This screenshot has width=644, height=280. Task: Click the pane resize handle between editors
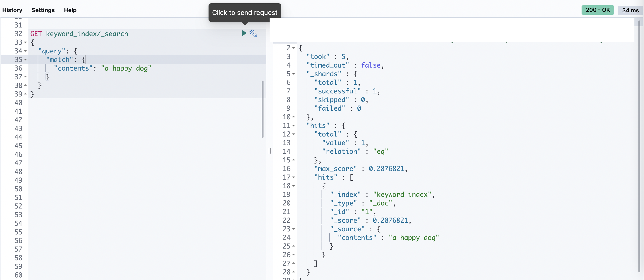click(x=269, y=151)
